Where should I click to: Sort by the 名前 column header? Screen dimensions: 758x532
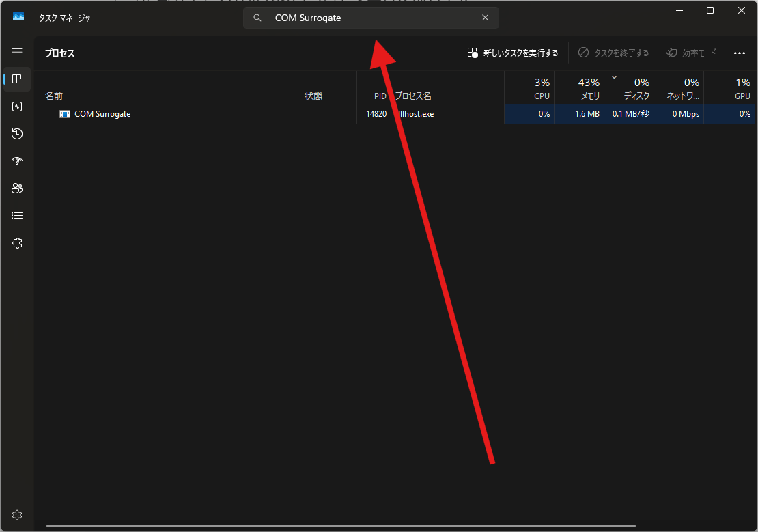point(54,96)
